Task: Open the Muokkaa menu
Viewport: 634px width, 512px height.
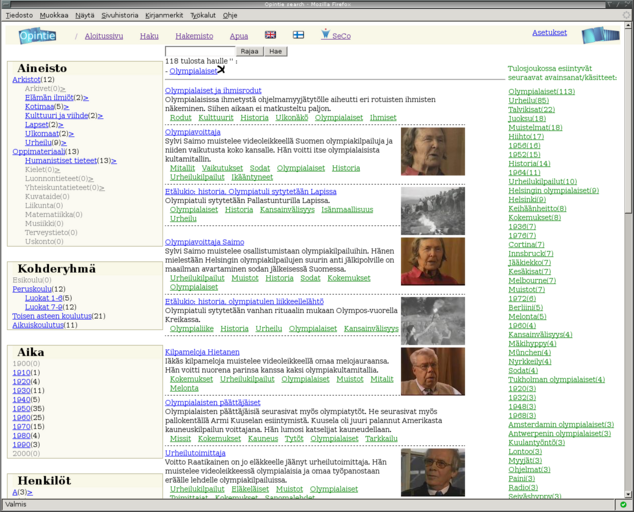Action: click(54, 15)
